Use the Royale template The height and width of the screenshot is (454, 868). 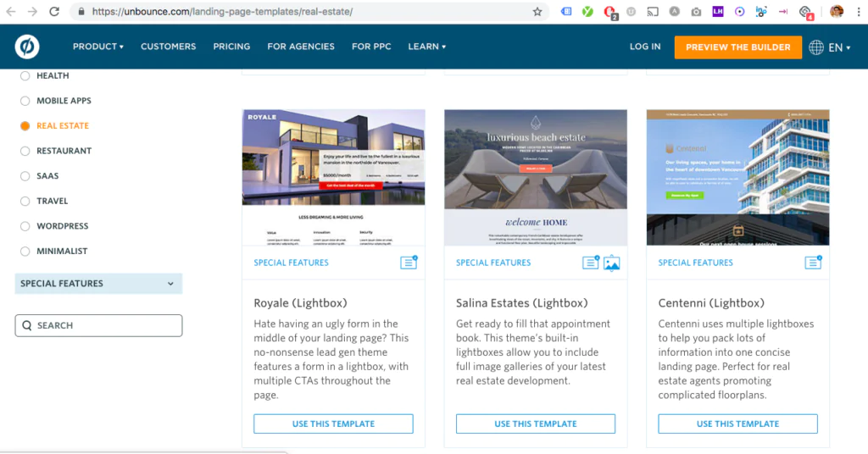pos(333,424)
